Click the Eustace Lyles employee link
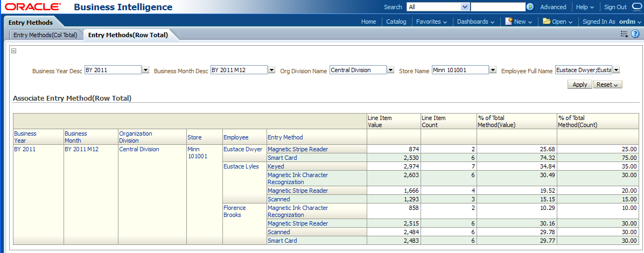Viewport: 644px width, 253px height. tap(241, 167)
